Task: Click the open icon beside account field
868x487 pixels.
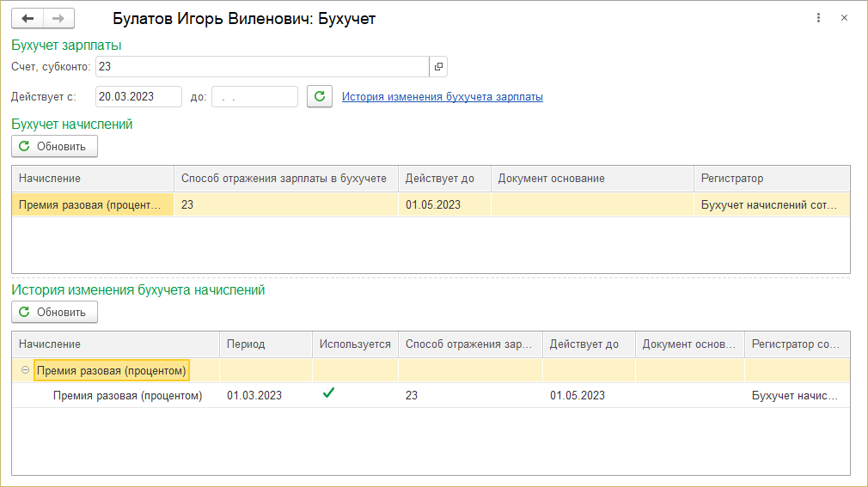Action: [x=438, y=66]
